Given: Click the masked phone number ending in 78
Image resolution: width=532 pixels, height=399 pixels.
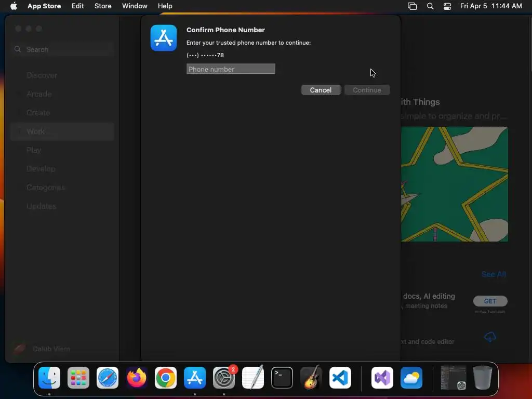Looking at the screenshot, I should pyautogui.click(x=205, y=55).
